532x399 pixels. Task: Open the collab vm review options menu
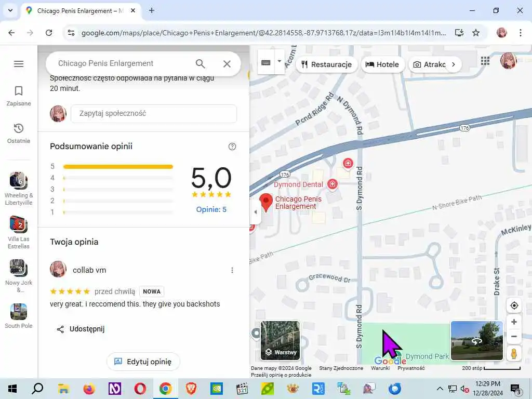pos(232,270)
